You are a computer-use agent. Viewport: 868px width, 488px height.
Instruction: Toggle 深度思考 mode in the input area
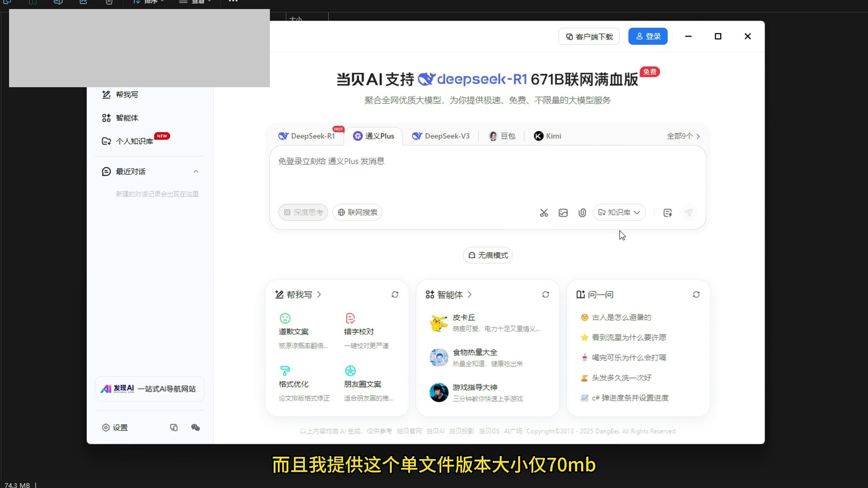coord(303,212)
